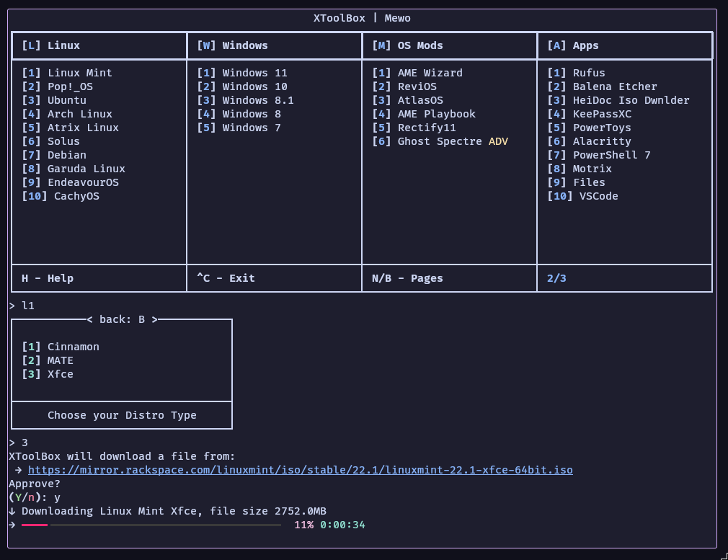Viewport: 728px width, 560px height.
Task: Click the Linux Mint entry
Action: pos(67,73)
